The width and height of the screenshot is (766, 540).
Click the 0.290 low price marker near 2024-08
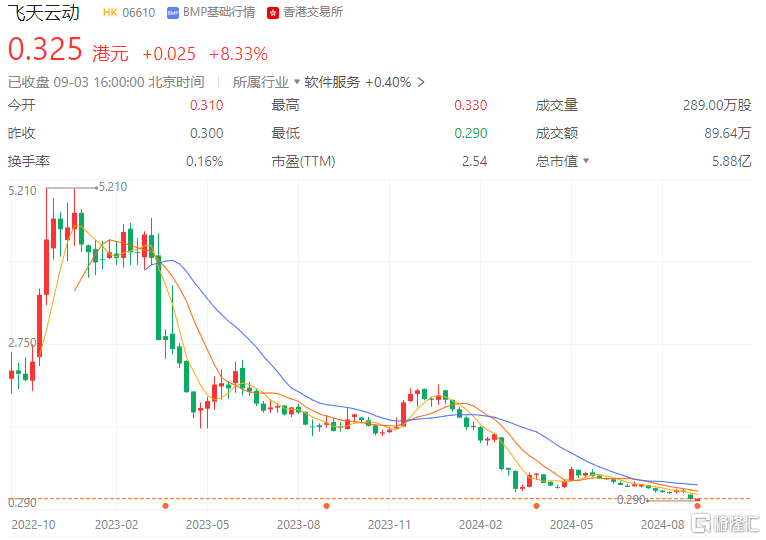pyautogui.click(x=631, y=500)
